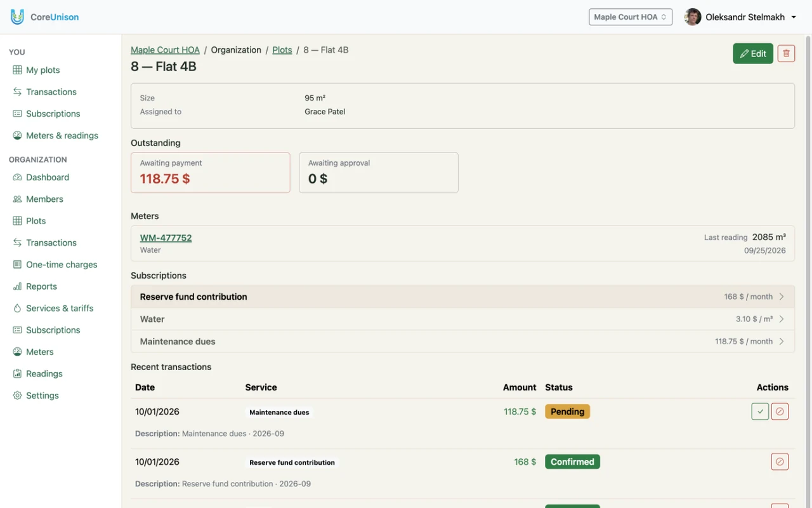Approve the pending Maintenance dues transaction
812x508 pixels.
(760, 411)
